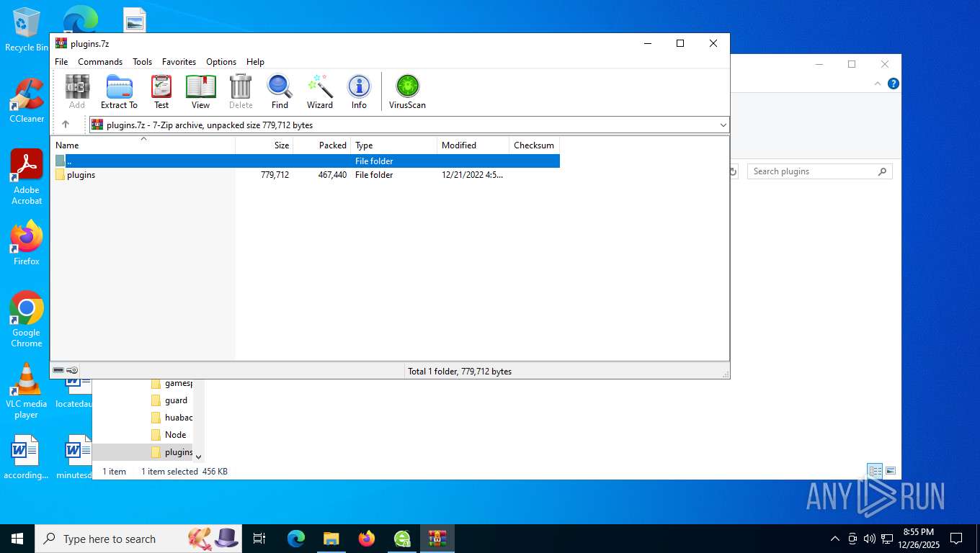The height and width of the screenshot is (553, 980).
Task: Open Firefox from the taskbar
Action: pos(367,539)
